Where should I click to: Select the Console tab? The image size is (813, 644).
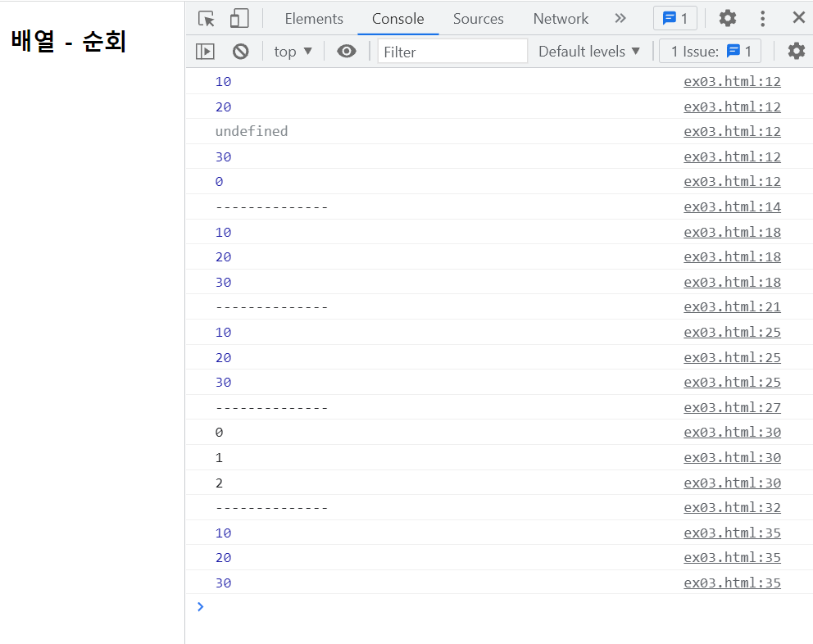click(397, 19)
